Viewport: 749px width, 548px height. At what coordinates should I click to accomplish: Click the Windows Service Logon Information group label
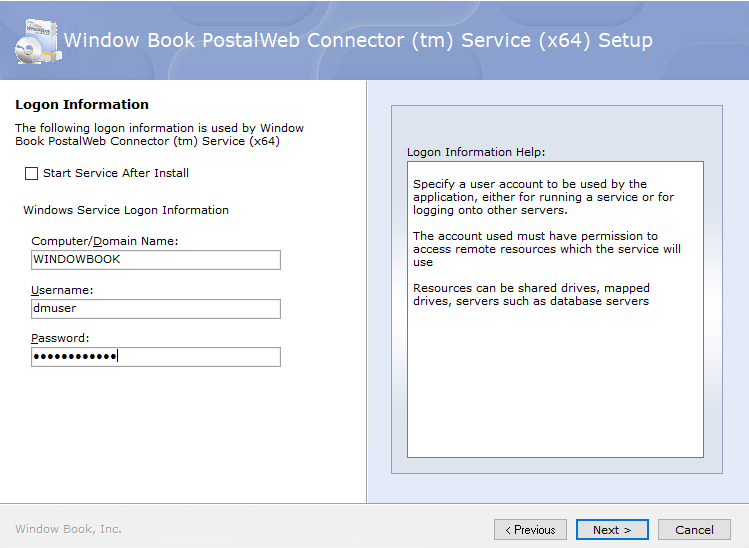(x=126, y=210)
